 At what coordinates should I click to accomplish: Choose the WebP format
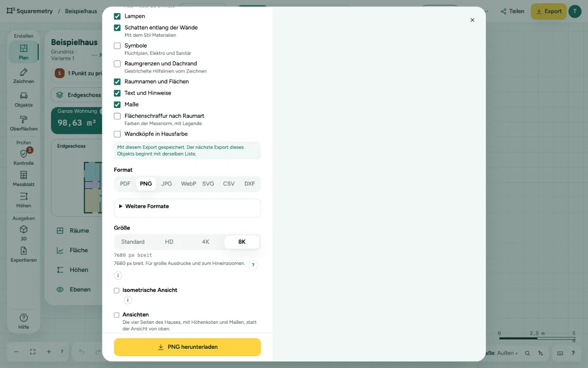[x=188, y=184]
